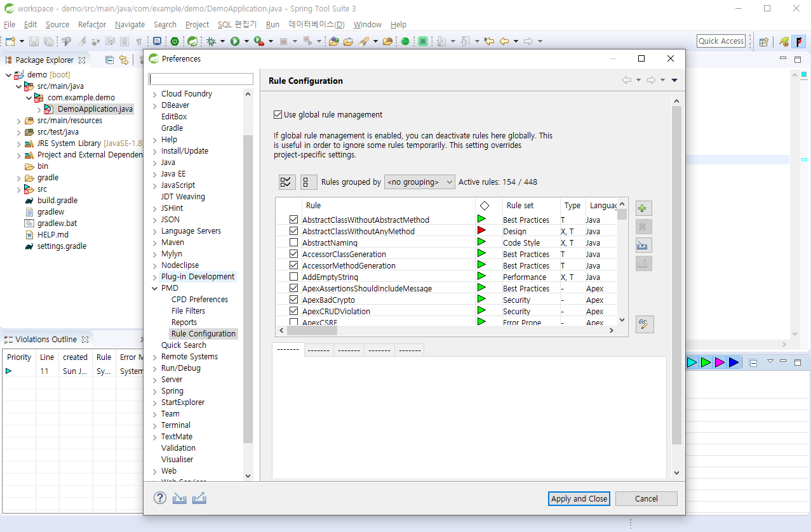Click the preferences tree vertical scrollbar
Viewport: 811px width, 532px height.
[x=248, y=289]
